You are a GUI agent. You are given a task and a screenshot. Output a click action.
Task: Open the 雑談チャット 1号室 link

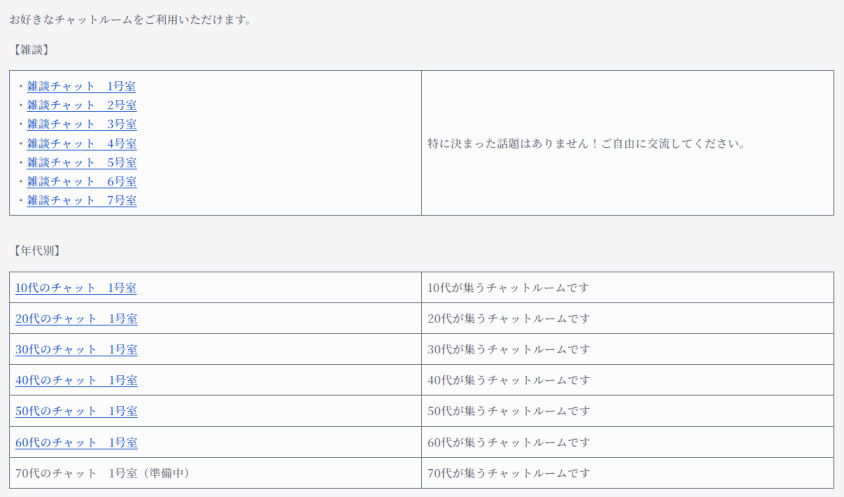pos(81,86)
